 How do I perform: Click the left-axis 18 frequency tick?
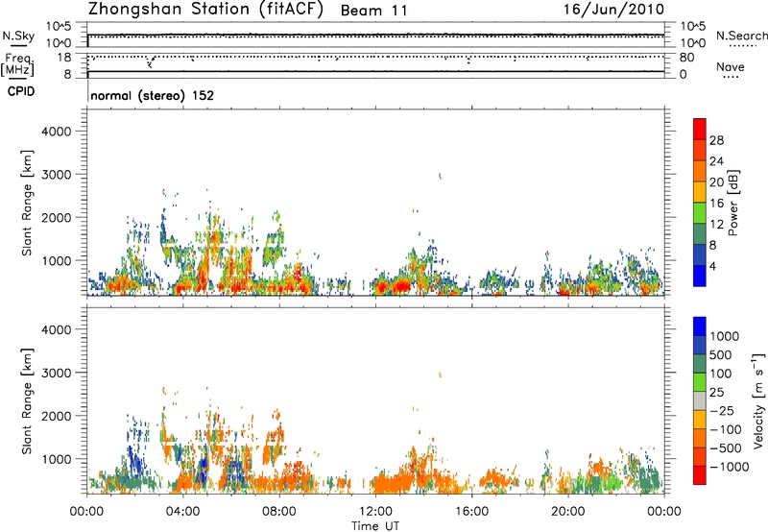tap(64, 58)
